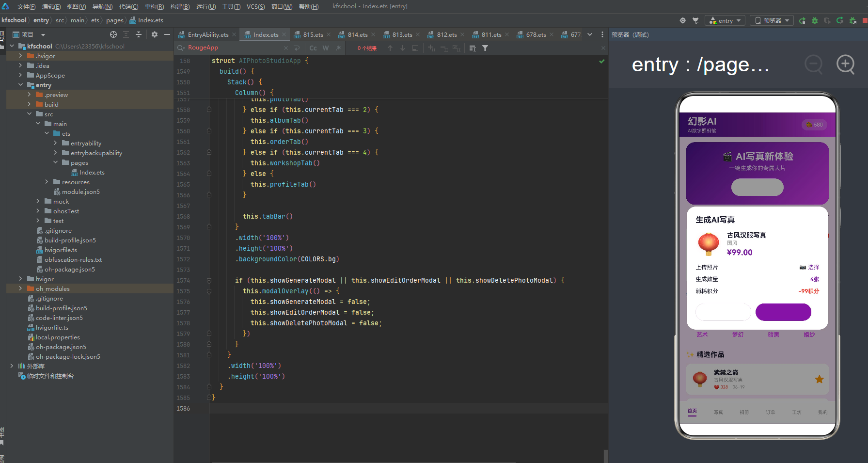The height and width of the screenshot is (463, 868).
Task: Hide the project panel with the minus icon
Action: 167,34
